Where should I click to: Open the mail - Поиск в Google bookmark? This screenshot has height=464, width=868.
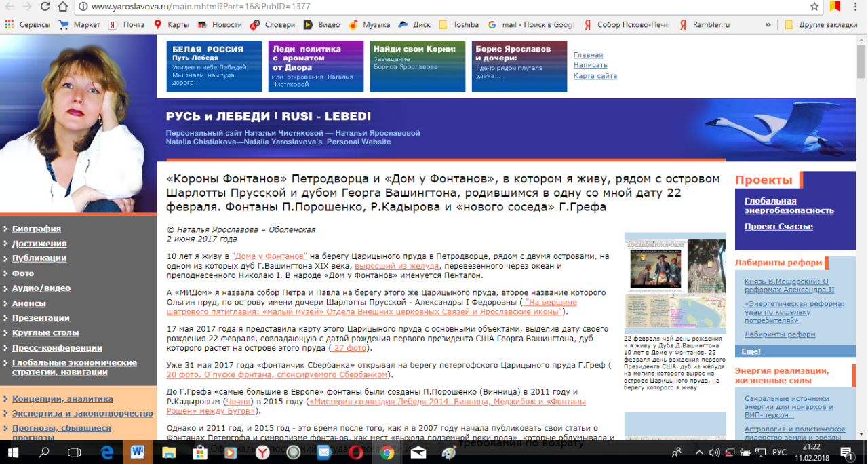[x=530, y=25]
